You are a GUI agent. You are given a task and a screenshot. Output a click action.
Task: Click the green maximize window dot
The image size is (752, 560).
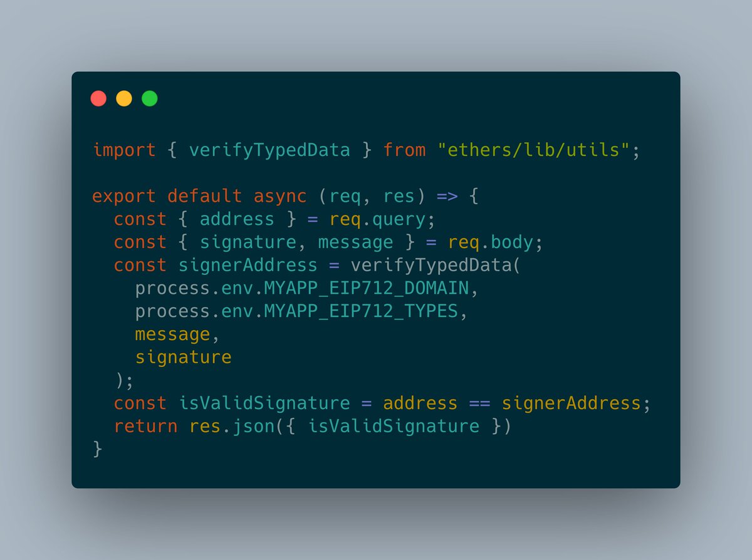coord(150,98)
